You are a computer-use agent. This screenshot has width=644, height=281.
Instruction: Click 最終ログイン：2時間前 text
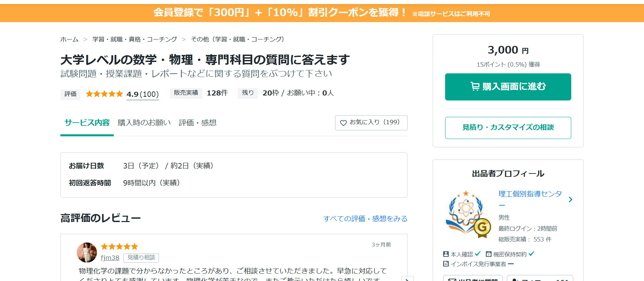click(528, 229)
